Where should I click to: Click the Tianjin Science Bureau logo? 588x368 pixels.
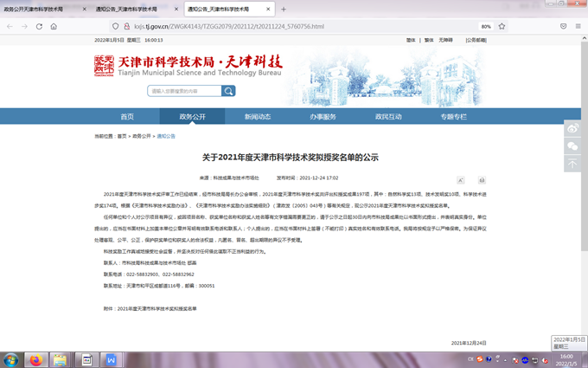pyautogui.click(x=188, y=66)
